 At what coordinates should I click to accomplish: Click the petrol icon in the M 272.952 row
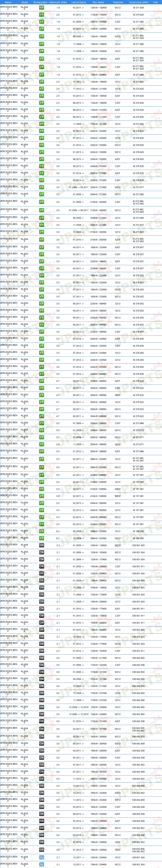(41, 124)
